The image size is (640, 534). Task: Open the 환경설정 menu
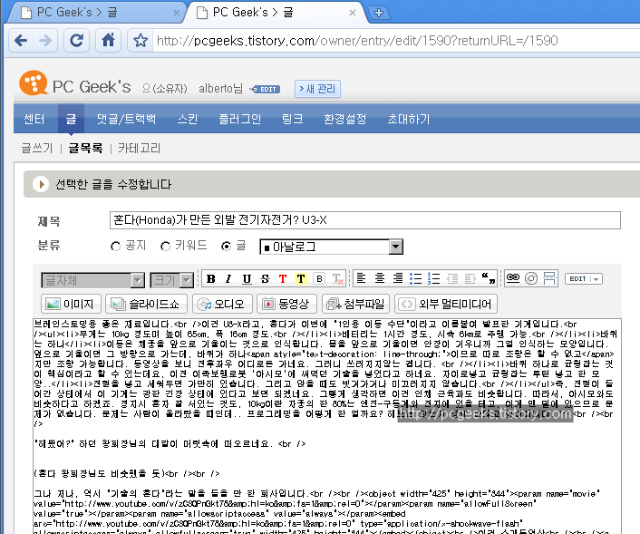coord(345,119)
